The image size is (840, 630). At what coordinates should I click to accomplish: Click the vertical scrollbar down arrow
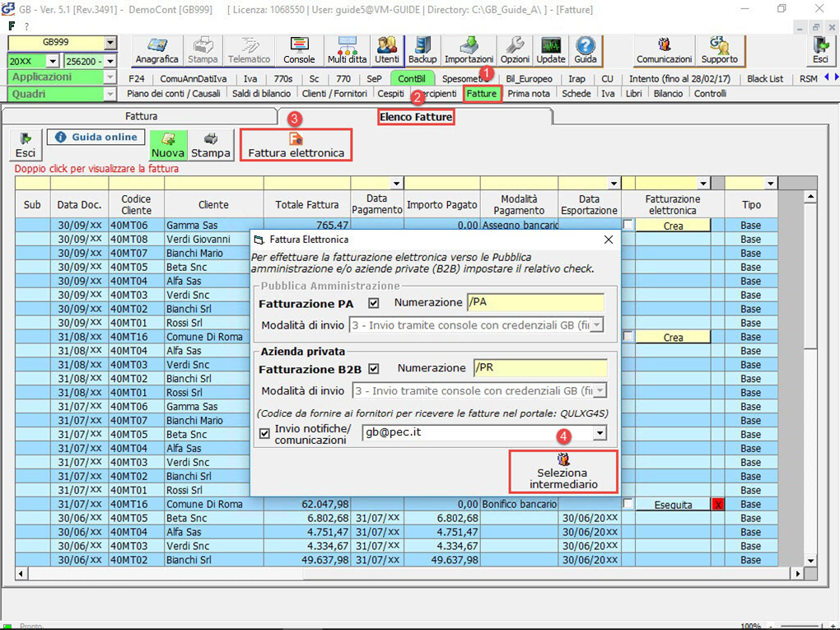point(810,560)
